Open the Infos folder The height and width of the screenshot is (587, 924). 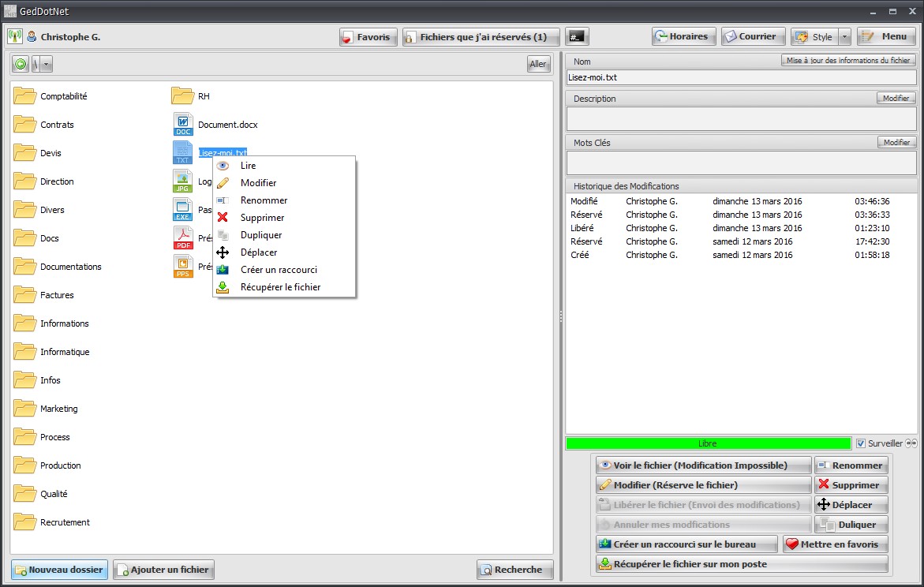(x=38, y=380)
